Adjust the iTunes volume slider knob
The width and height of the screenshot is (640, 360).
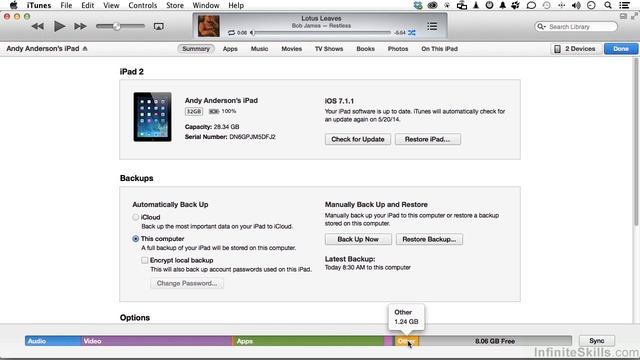click(x=117, y=26)
